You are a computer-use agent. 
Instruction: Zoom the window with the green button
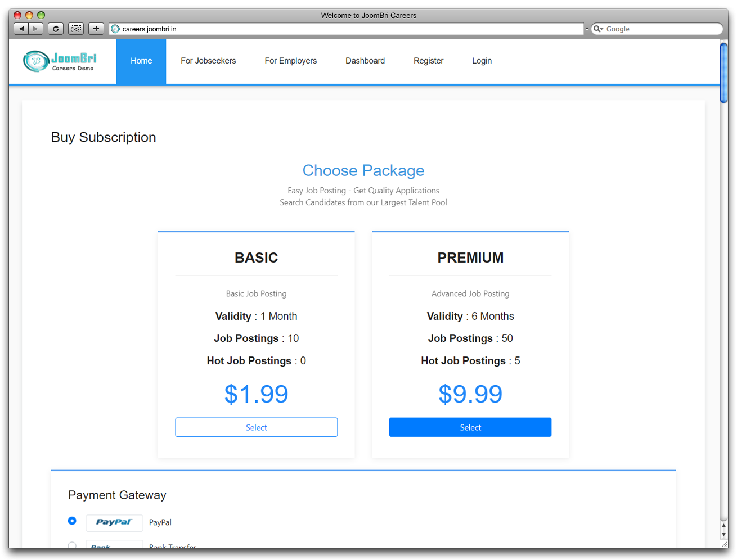41,15
